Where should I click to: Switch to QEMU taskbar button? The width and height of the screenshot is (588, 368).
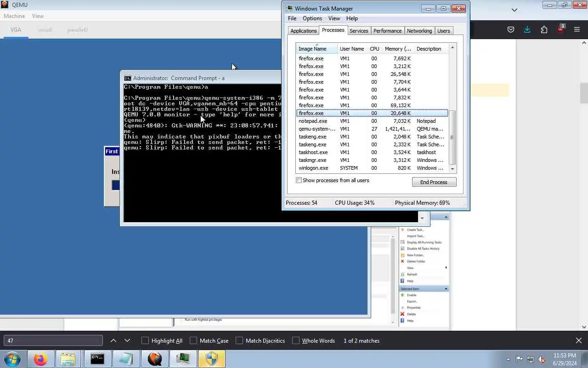155,359
